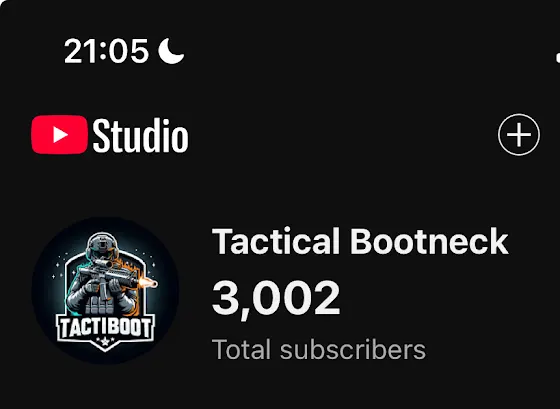The width and height of the screenshot is (560, 409).
Task: Open the Tactical Bootneck channel avatar
Action: [105, 290]
